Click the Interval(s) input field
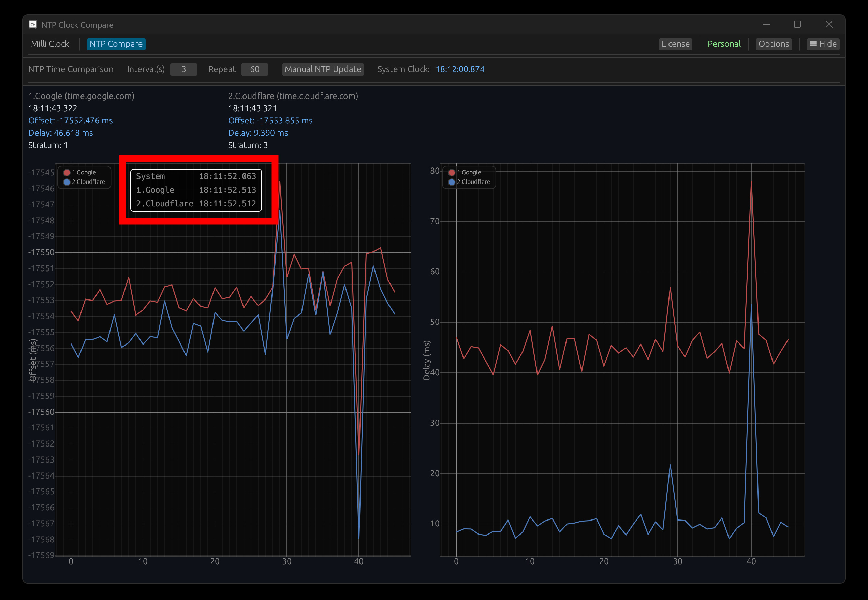 click(x=183, y=69)
